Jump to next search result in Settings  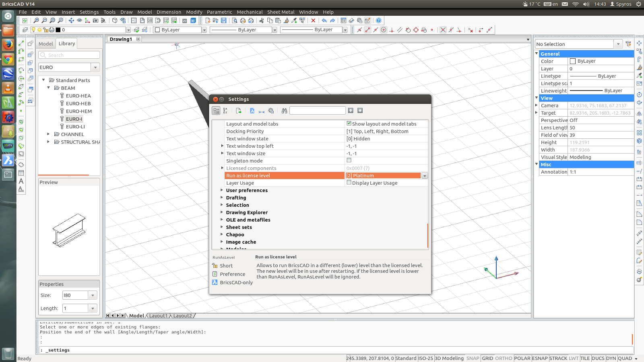tap(360, 111)
